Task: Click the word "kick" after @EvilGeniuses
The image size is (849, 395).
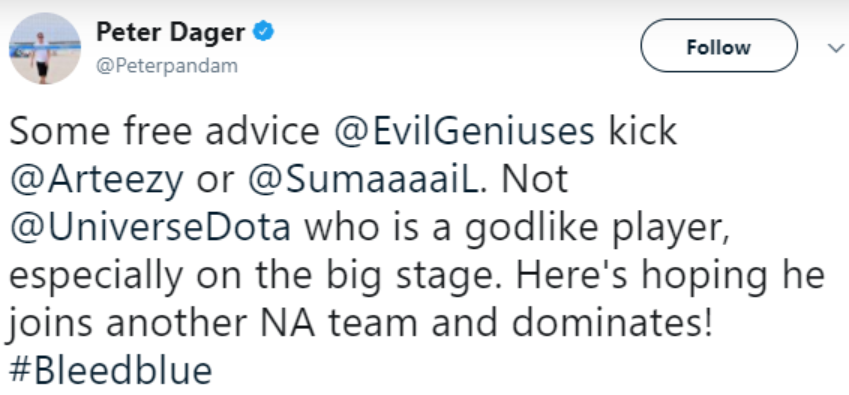Action: pyautogui.click(x=643, y=131)
